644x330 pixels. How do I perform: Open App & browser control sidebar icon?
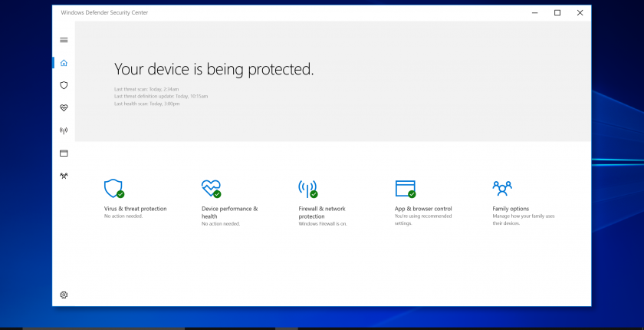pos(64,153)
